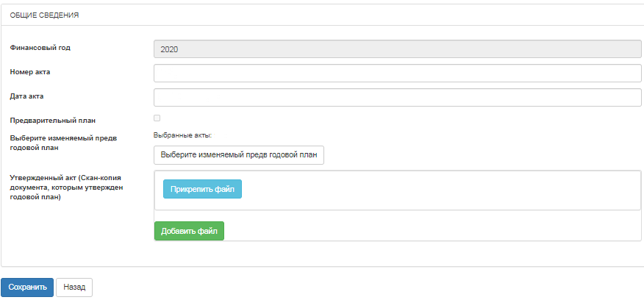Save the form with Сохранить
This screenshot has width=644, height=300.
[x=27, y=287]
